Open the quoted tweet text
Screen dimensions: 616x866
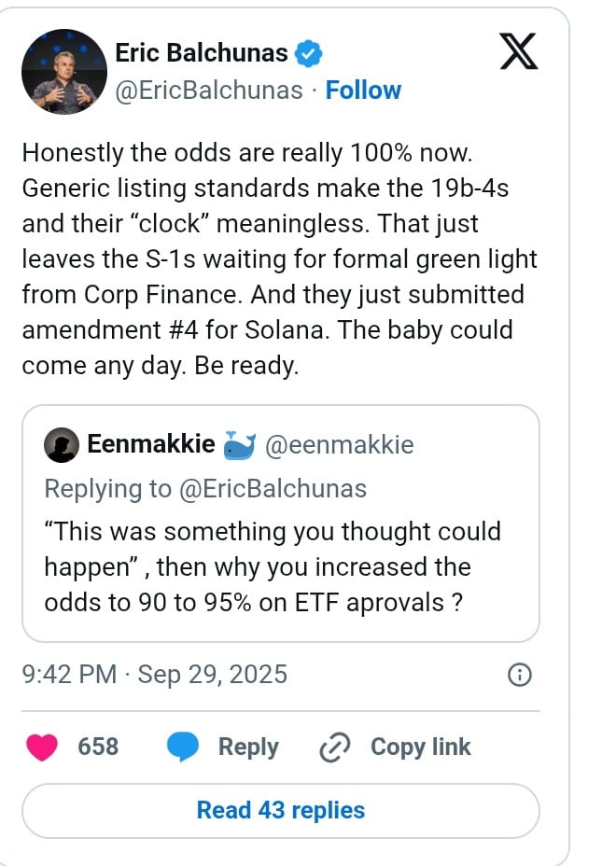272,567
